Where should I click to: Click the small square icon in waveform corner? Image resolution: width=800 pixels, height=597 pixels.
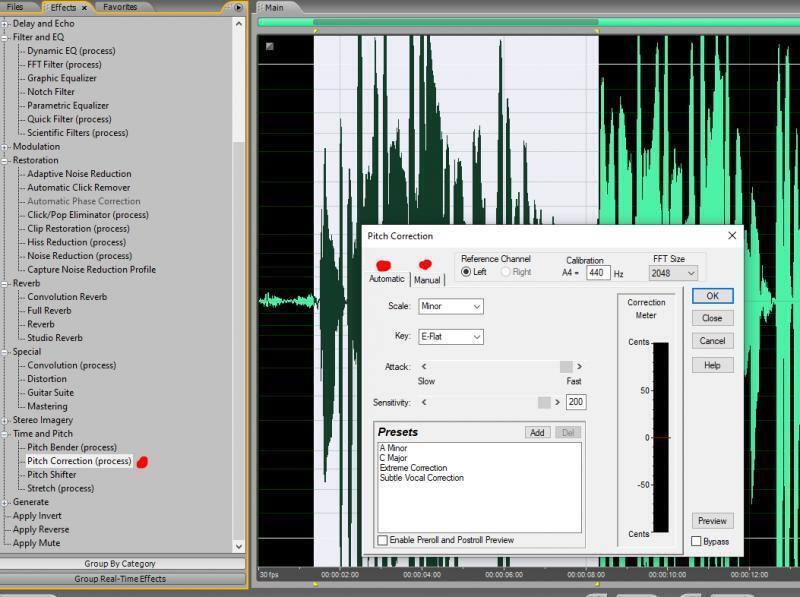pos(269,46)
